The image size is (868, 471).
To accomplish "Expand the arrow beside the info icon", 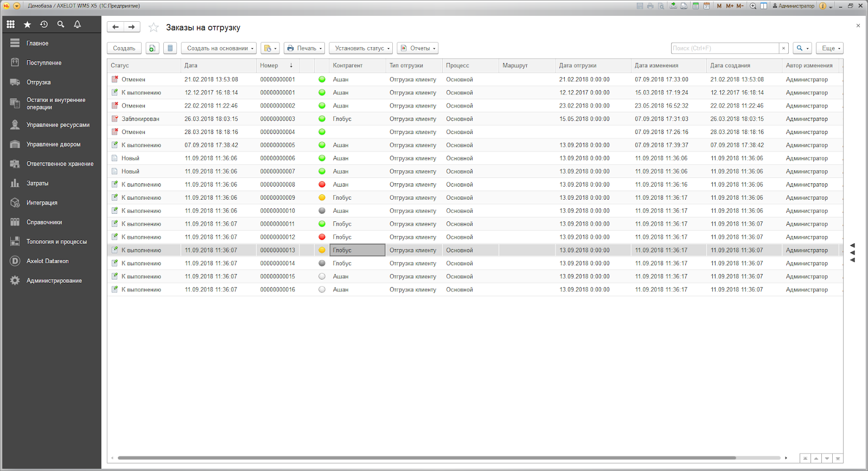I will coord(831,7).
